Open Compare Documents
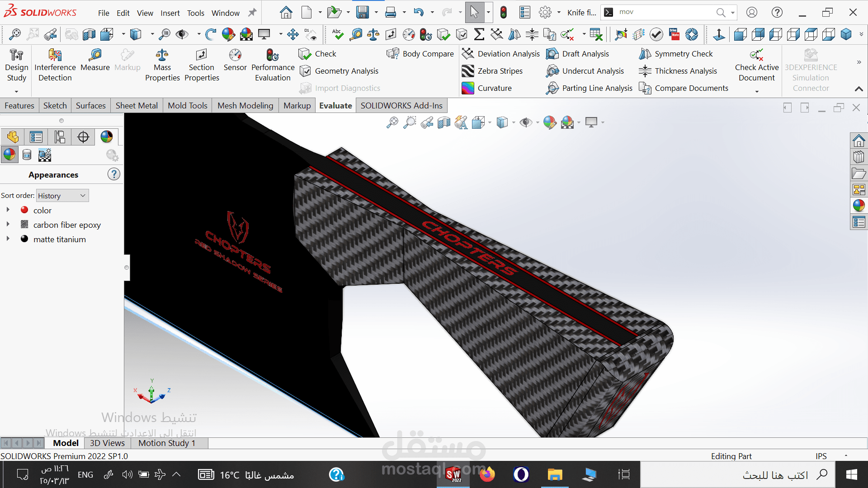The height and width of the screenshot is (488, 868). tap(684, 88)
